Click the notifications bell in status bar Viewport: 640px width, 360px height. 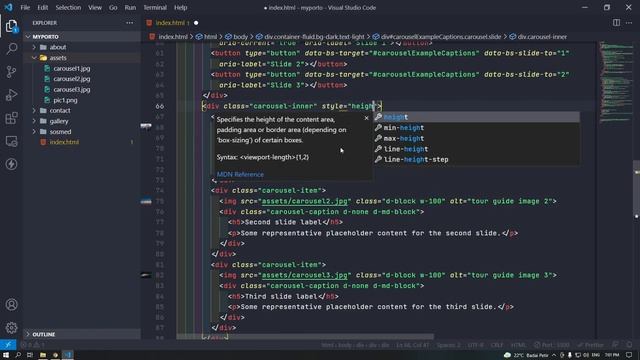tap(629, 345)
